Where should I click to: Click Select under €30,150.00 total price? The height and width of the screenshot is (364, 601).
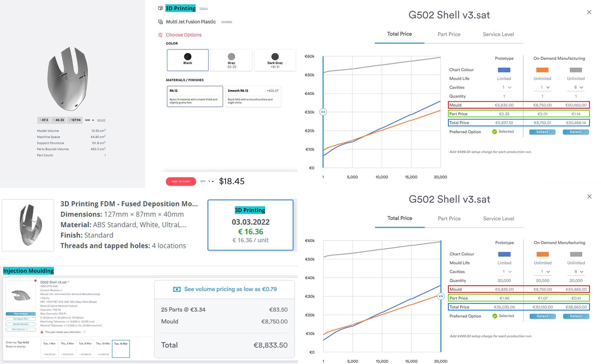click(x=542, y=316)
